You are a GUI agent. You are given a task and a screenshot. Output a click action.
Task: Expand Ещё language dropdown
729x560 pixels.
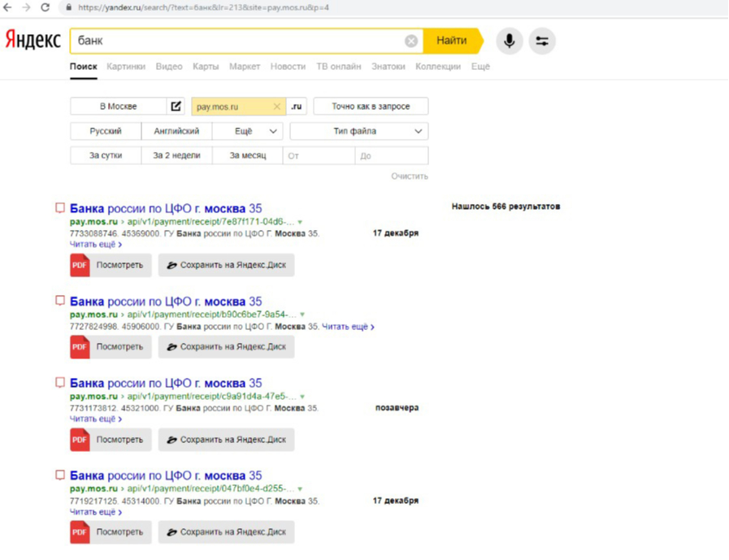[248, 131]
